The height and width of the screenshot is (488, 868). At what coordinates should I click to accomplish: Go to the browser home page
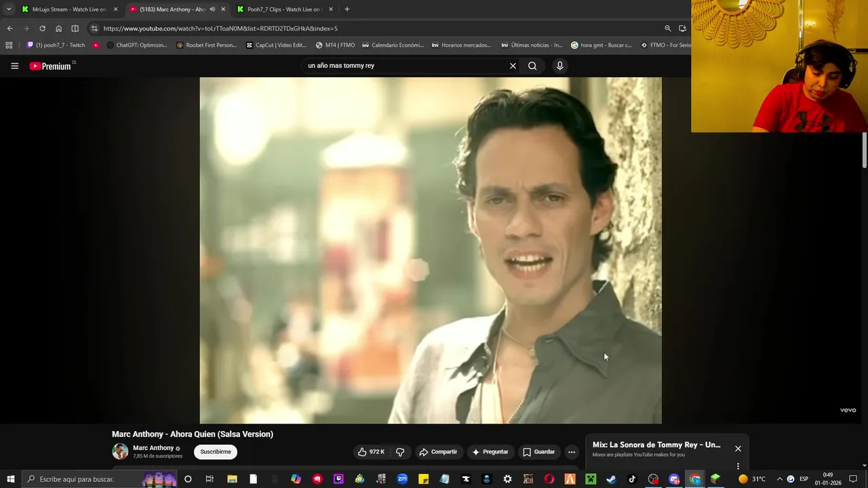point(58,28)
